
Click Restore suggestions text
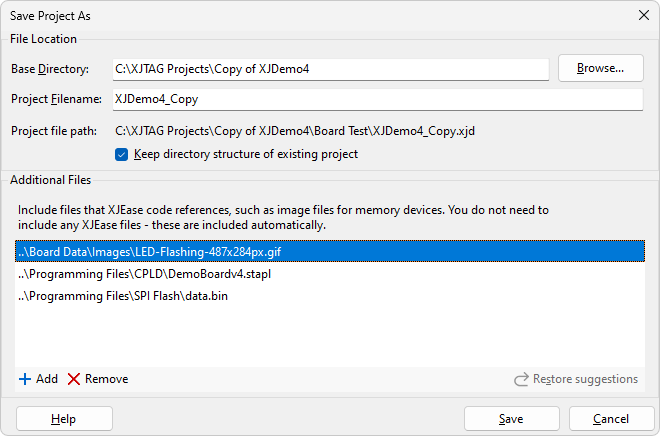[x=585, y=379]
